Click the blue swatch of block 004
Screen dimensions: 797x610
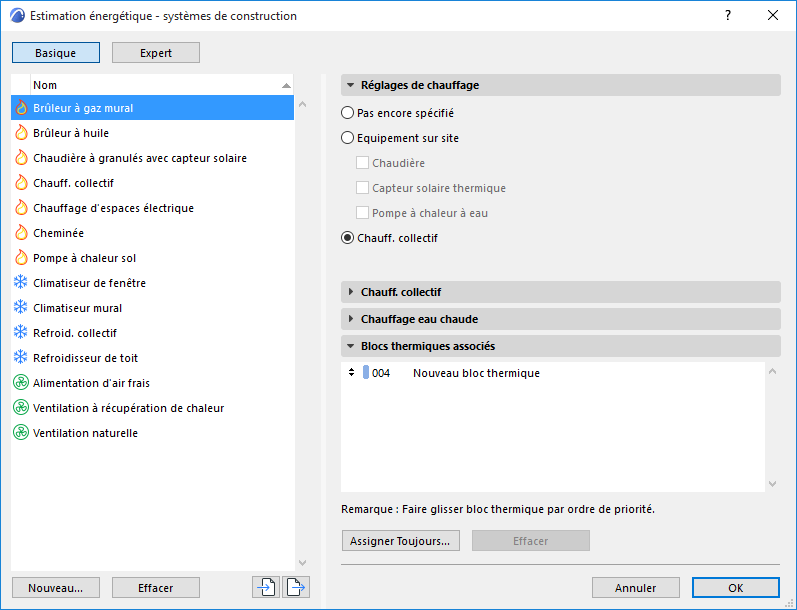pos(366,373)
